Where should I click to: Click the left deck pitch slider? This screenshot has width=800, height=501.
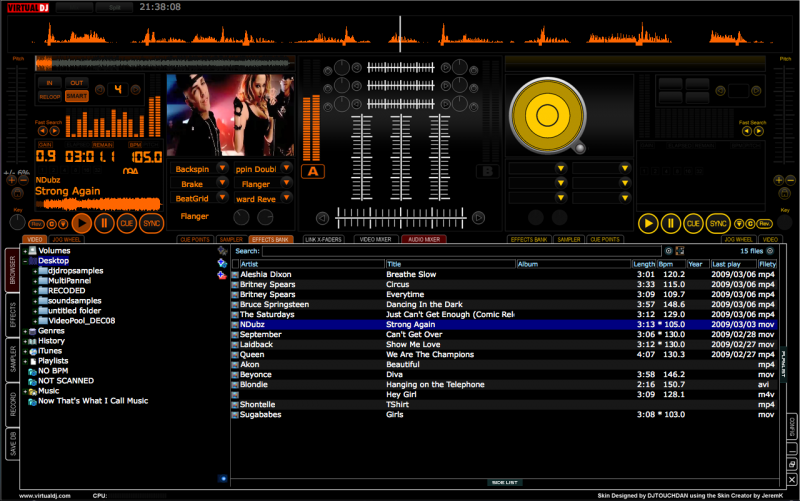pyautogui.click(x=17, y=117)
